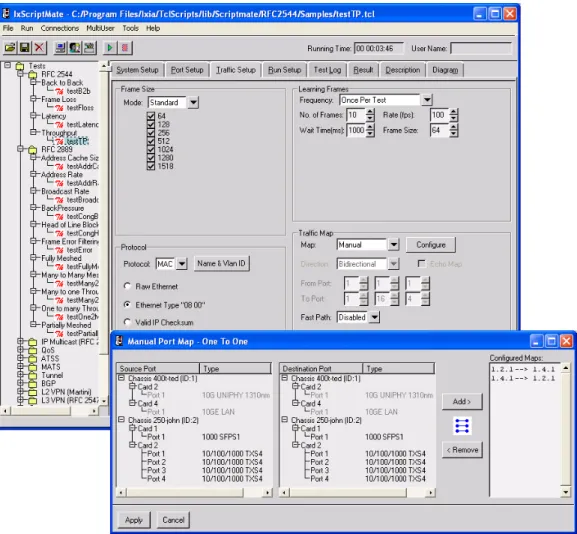Toggle the 1024 frame size checkbox
Screen dimensions: 577x534
(x=151, y=149)
